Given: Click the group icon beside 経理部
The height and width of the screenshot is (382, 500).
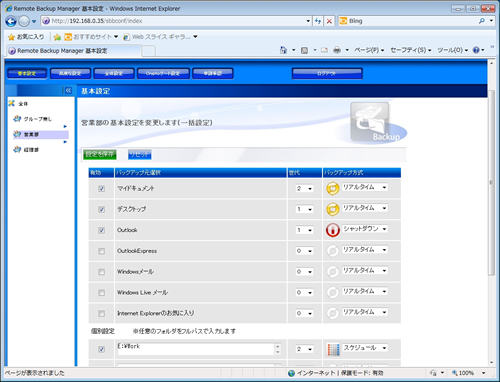Looking at the screenshot, I should click(17, 150).
